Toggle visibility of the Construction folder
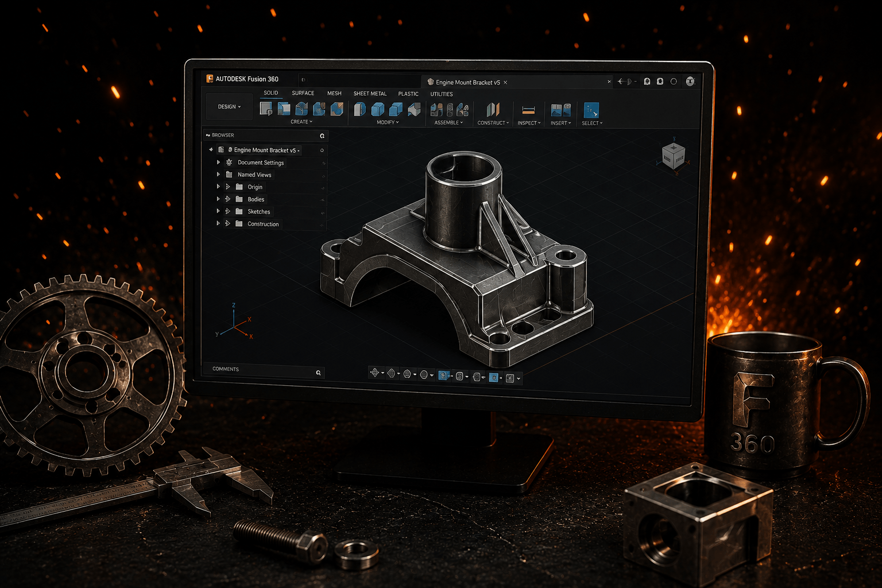Viewport: 882px width, 588px height. pyautogui.click(x=322, y=225)
